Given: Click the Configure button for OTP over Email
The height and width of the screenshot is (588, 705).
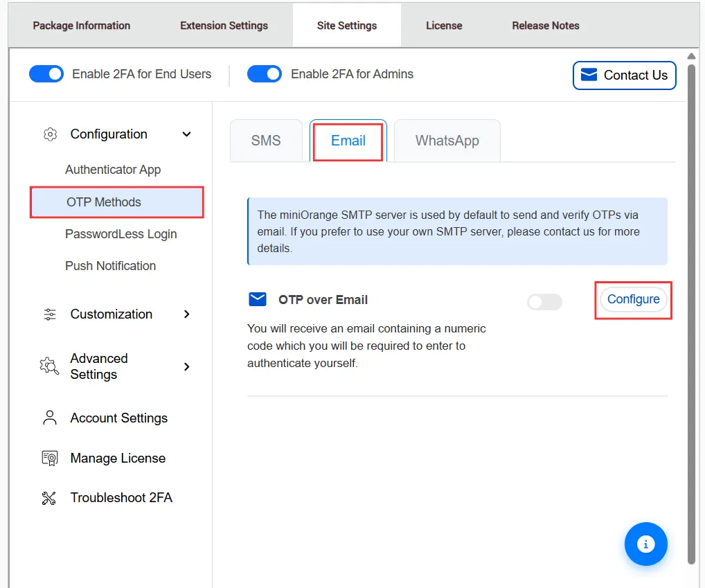Looking at the screenshot, I should tap(633, 299).
